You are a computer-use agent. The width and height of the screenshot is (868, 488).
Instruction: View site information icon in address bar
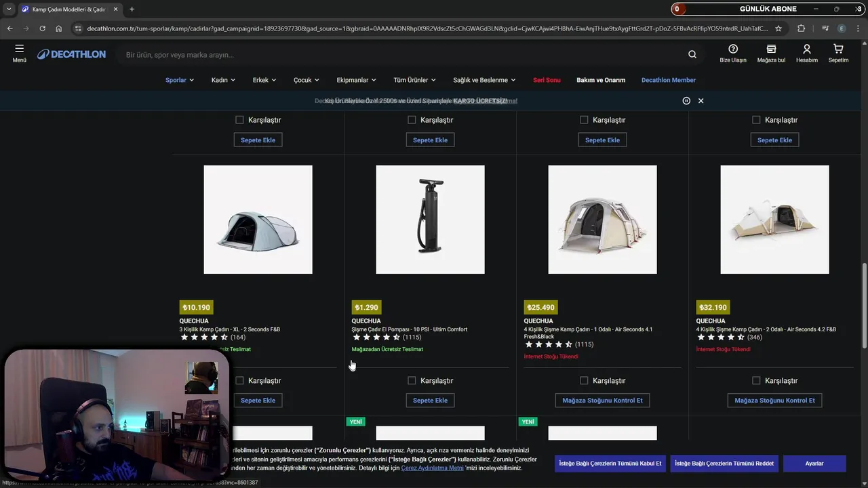pyautogui.click(x=78, y=28)
